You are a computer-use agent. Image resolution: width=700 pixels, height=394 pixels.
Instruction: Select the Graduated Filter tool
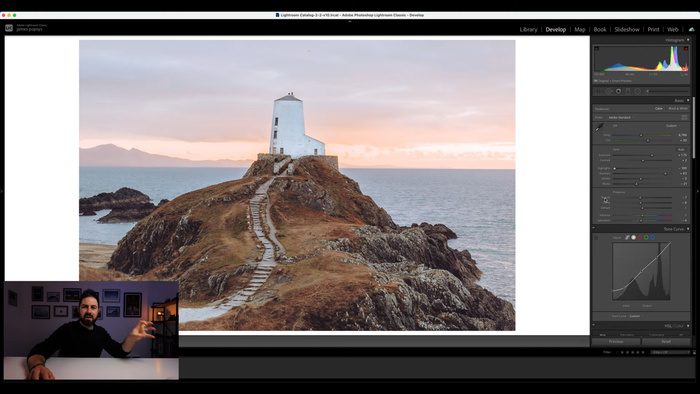[x=628, y=91]
